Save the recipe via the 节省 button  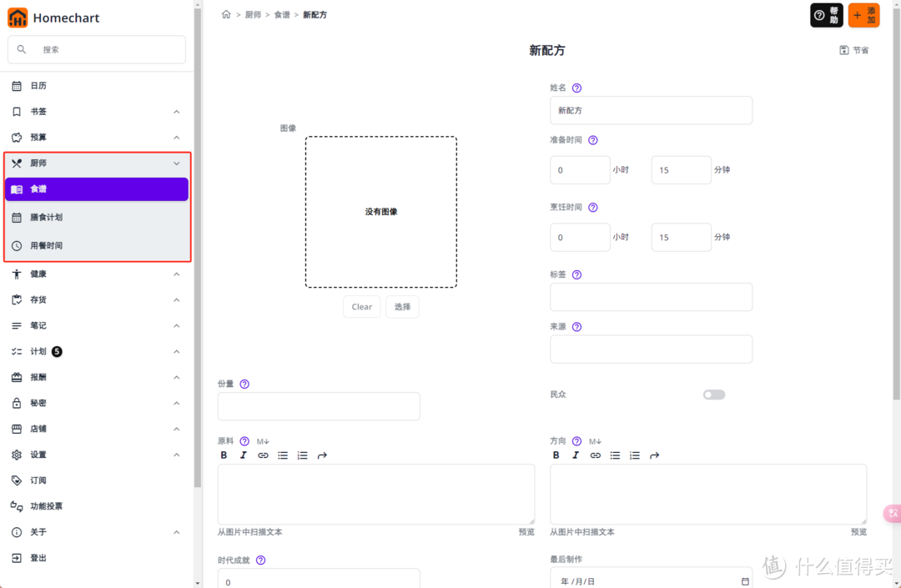coord(853,50)
